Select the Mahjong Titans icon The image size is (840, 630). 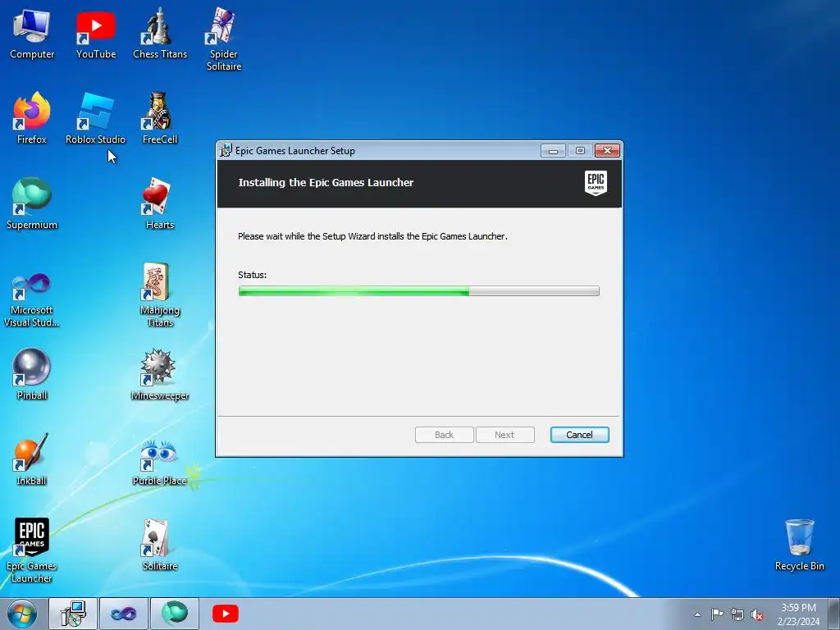pos(160,295)
